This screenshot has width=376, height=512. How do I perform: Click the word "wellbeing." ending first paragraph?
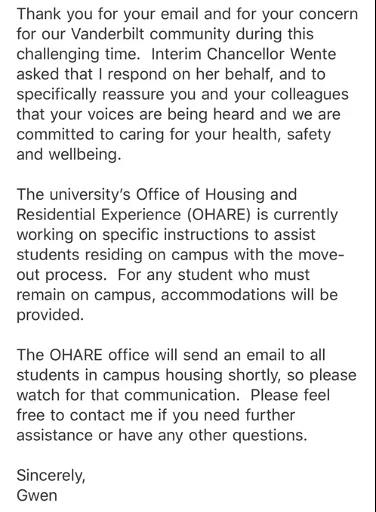click(85, 155)
